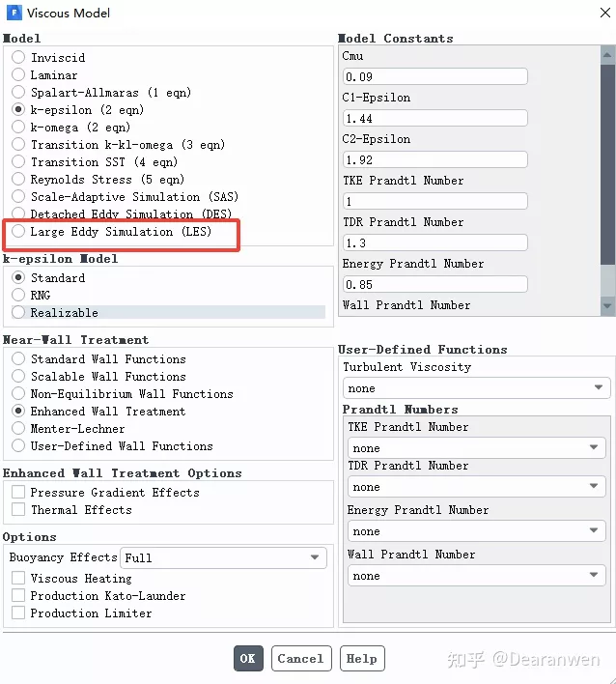This screenshot has height=684, width=616.
Task: Click the C1-Epsilon value field
Action: tap(435, 118)
